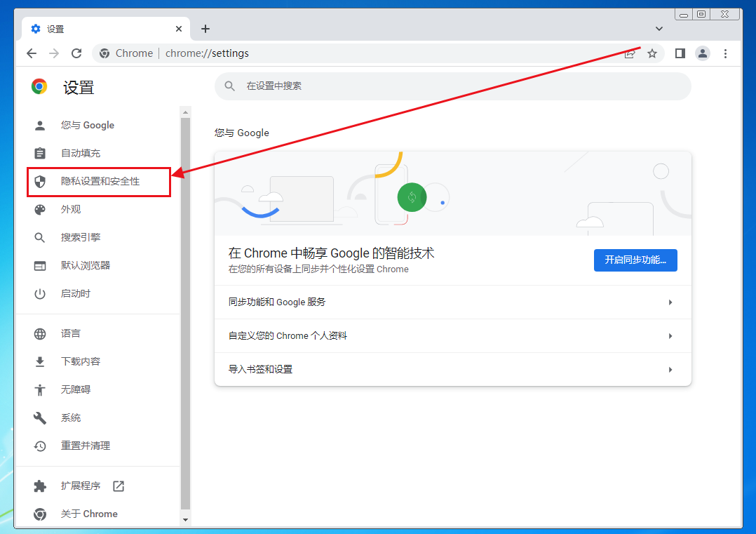Bookmark this page with the star icon
756x534 pixels.
[x=652, y=53]
